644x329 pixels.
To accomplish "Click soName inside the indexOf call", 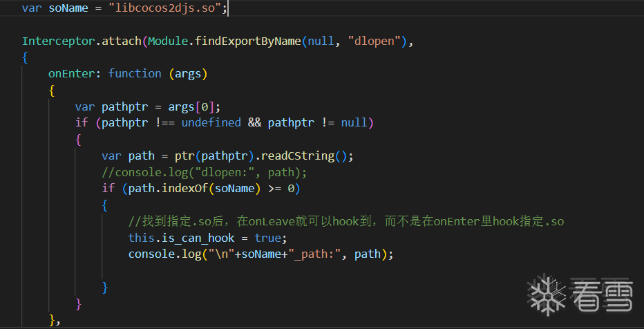I will pyautogui.click(x=234, y=189).
